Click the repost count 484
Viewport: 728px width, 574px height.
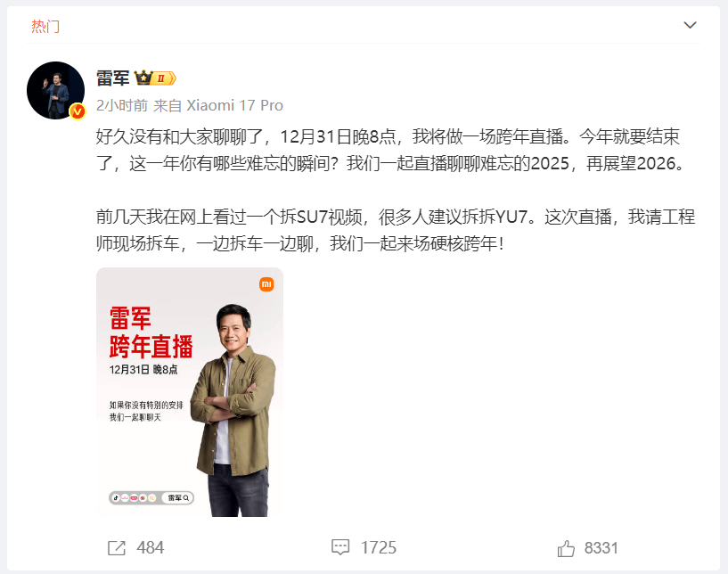(x=150, y=548)
